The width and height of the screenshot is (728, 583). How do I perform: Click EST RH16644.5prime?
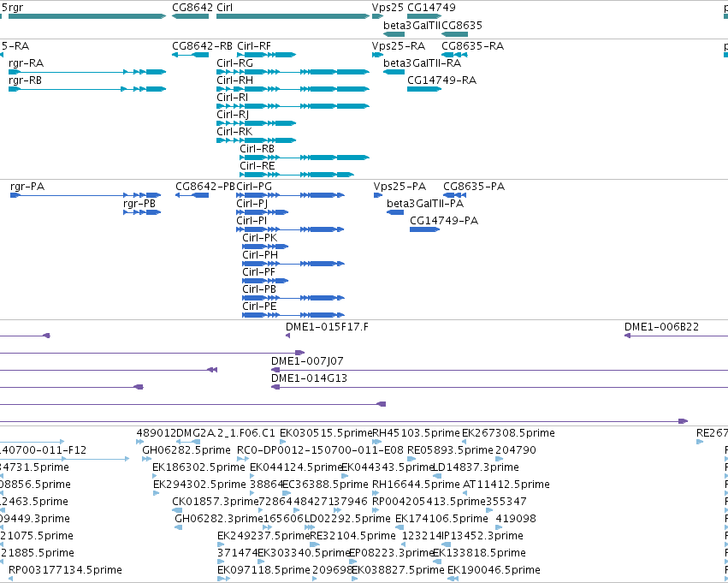point(417,485)
